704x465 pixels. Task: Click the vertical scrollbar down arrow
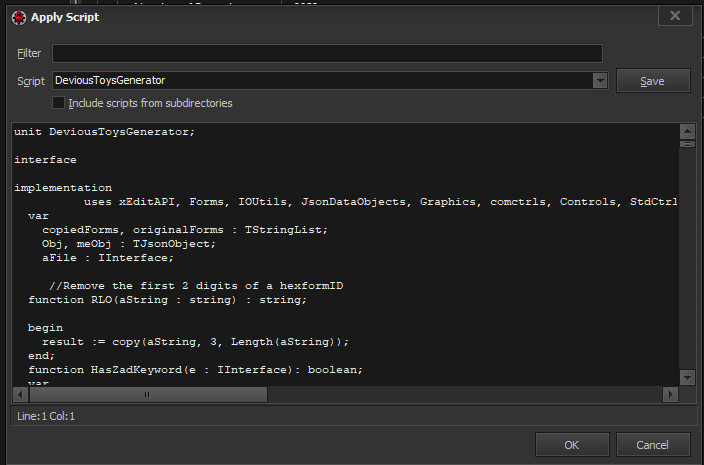point(687,377)
